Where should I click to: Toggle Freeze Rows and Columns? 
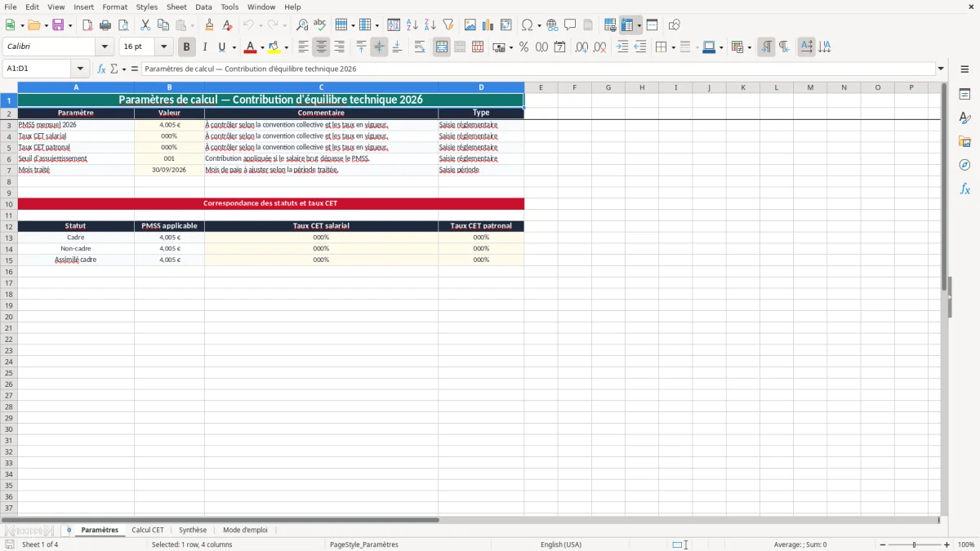coord(627,25)
